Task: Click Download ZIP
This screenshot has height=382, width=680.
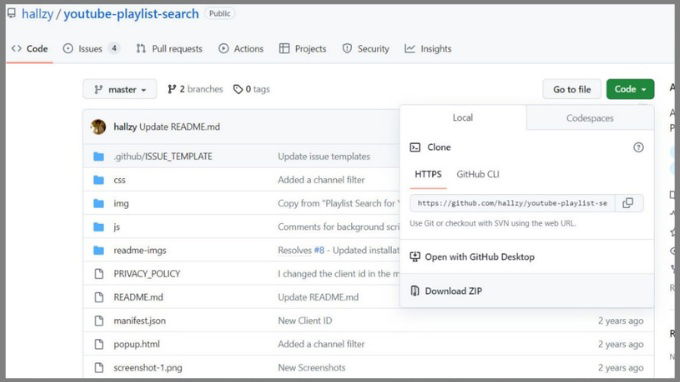Action: point(527,291)
